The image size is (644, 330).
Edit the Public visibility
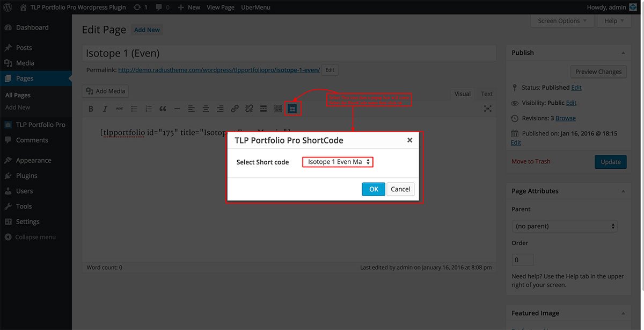click(571, 103)
